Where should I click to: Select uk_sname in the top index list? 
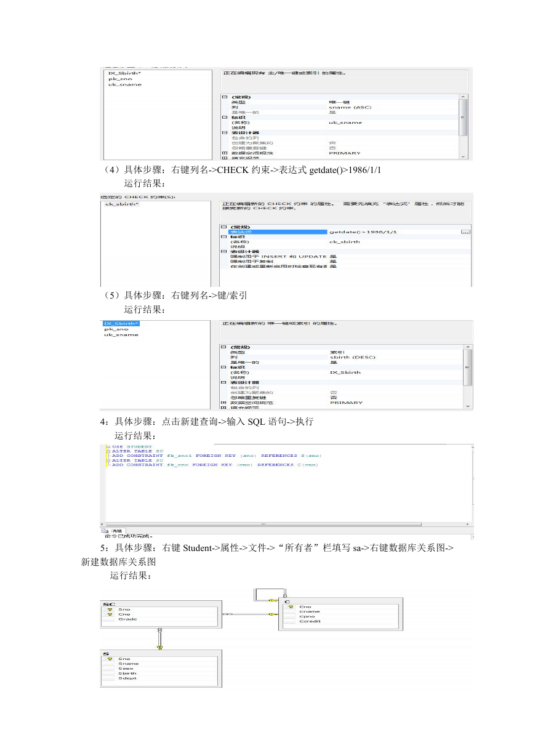coord(125,84)
